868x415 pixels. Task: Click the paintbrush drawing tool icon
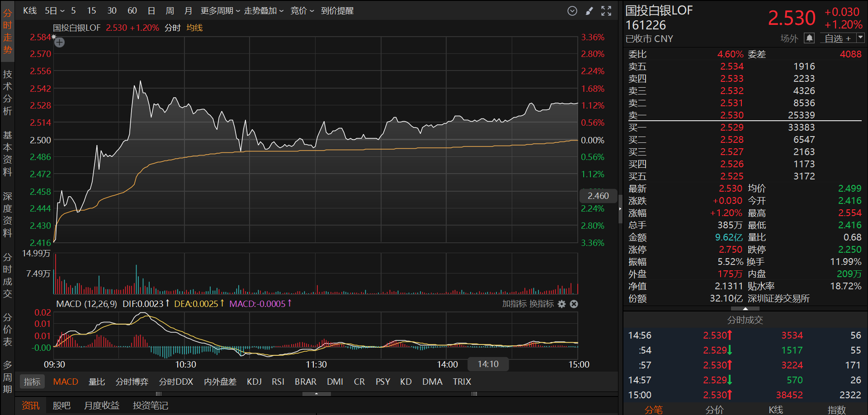(x=589, y=11)
